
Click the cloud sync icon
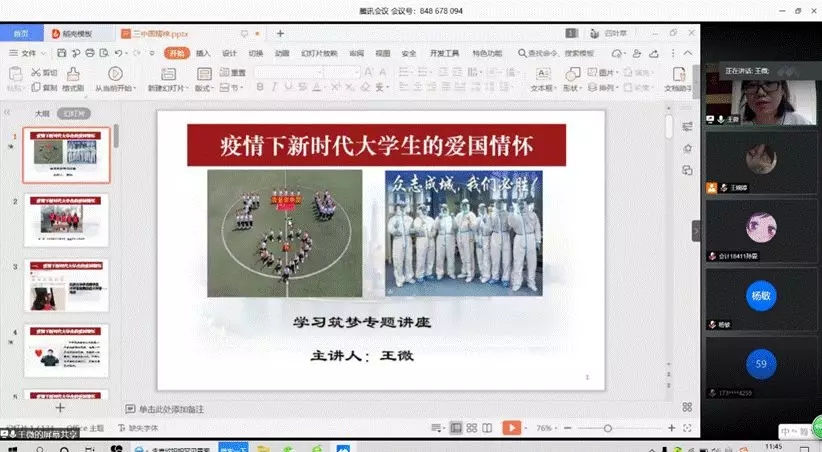(617, 53)
